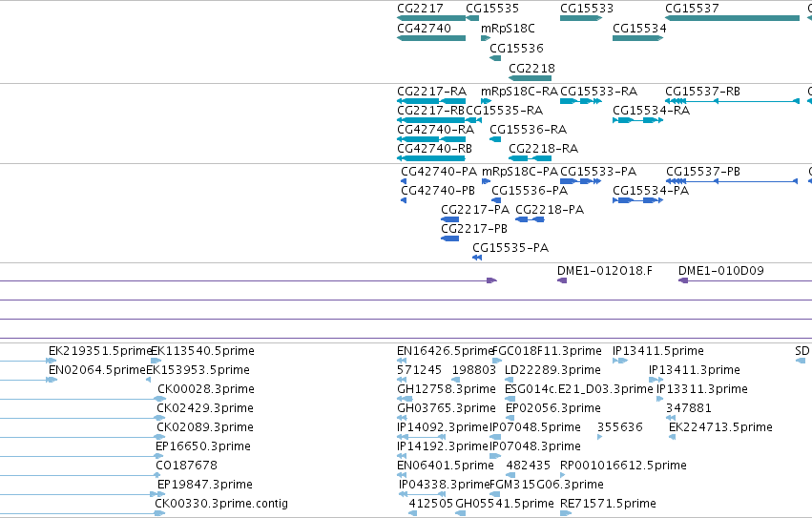
Task: Click the CG2217-RA transcript
Action: [x=431, y=101]
